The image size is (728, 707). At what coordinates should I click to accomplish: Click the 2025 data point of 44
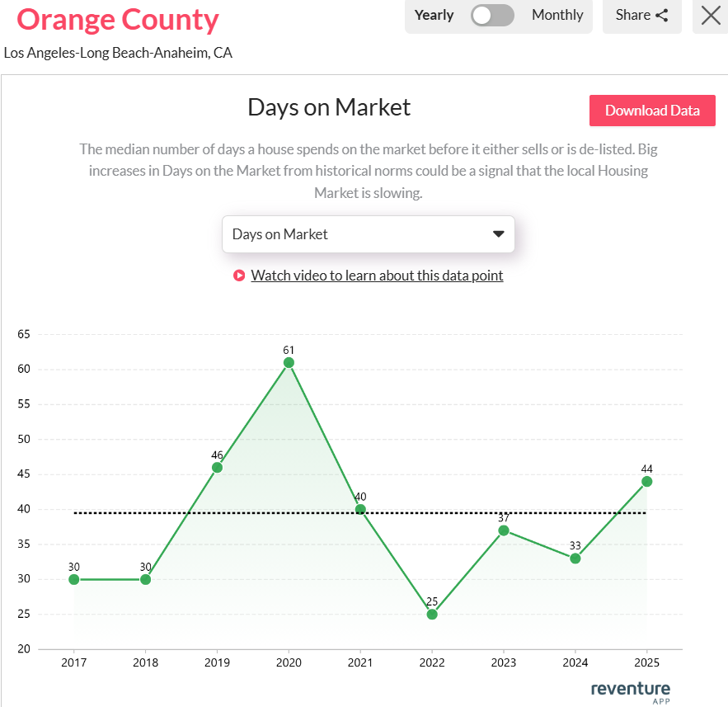646,482
